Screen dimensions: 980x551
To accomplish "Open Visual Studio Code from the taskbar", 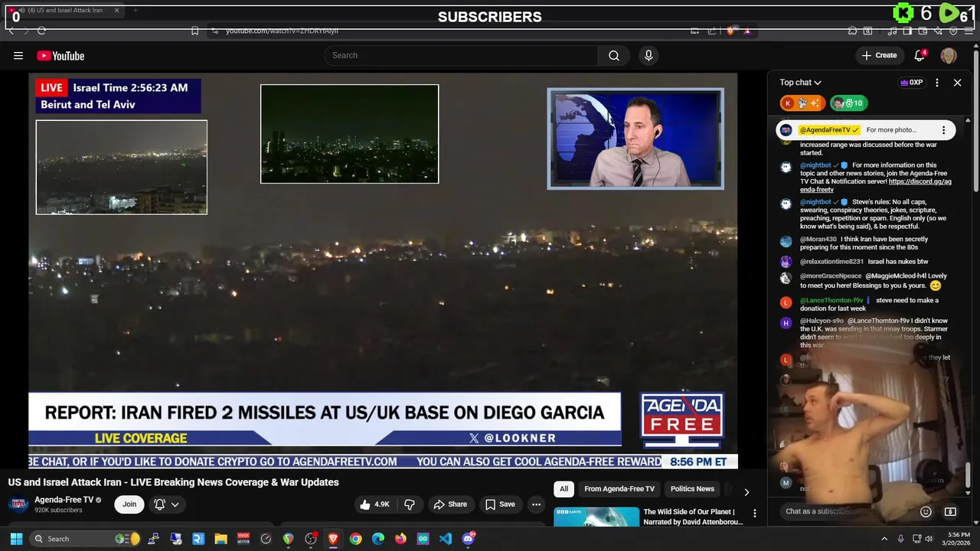I will point(446,539).
